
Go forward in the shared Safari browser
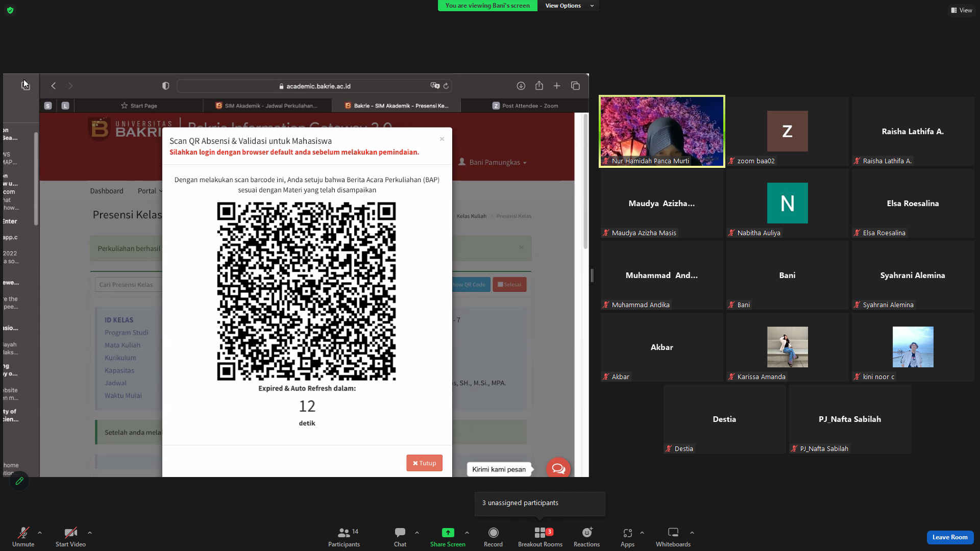click(70, 86)
